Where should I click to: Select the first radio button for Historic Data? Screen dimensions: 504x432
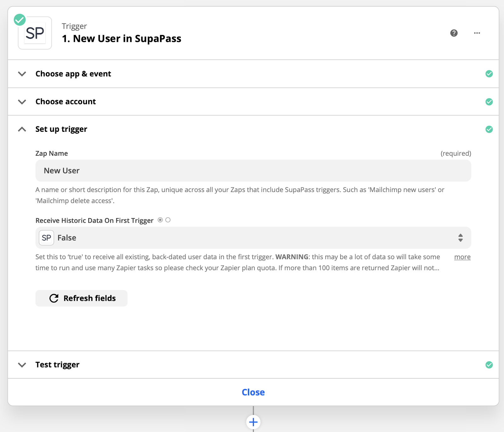[160, 220]
